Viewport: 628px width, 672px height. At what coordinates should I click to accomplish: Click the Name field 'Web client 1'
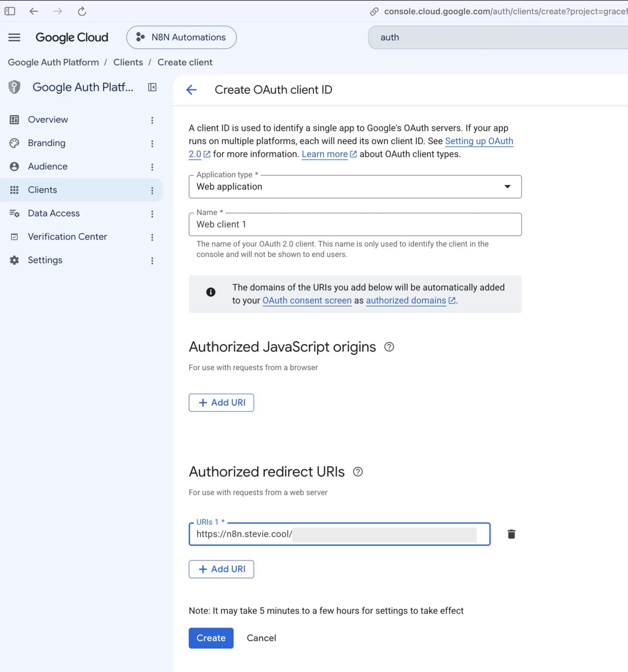355,224
